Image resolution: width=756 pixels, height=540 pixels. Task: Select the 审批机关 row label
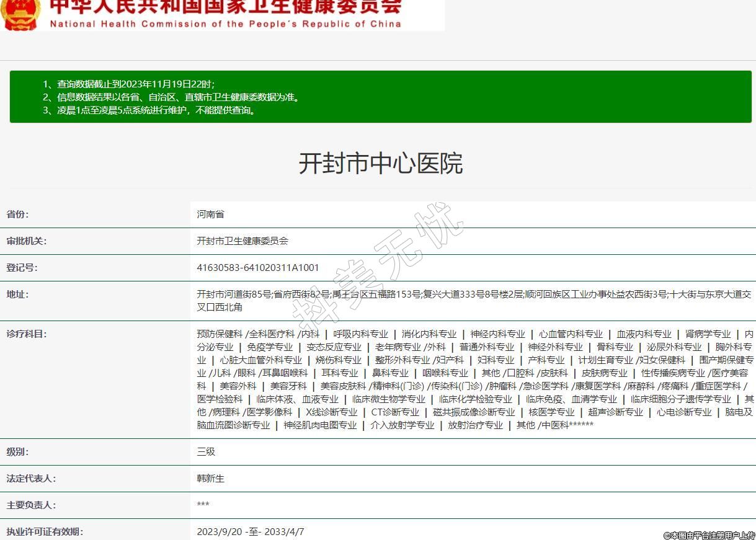click(x=26, y=241)
